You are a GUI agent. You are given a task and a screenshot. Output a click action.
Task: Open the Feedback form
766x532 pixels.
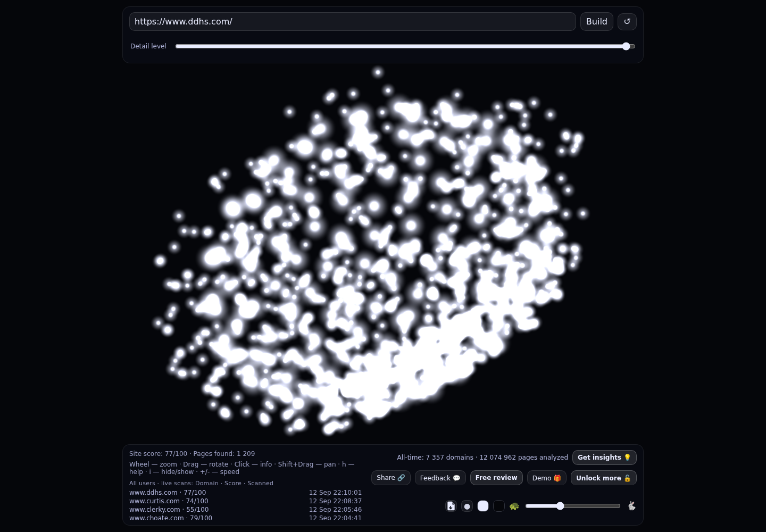click(440, 478)
